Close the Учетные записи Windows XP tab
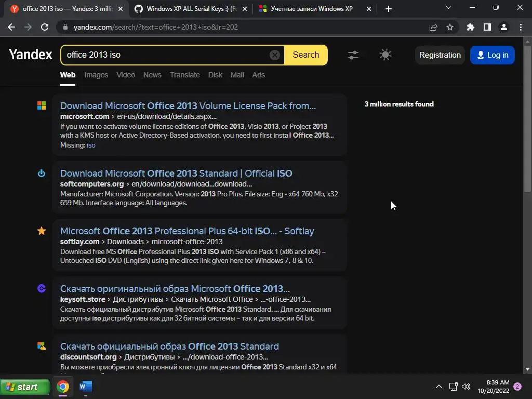 click(369, 9)
